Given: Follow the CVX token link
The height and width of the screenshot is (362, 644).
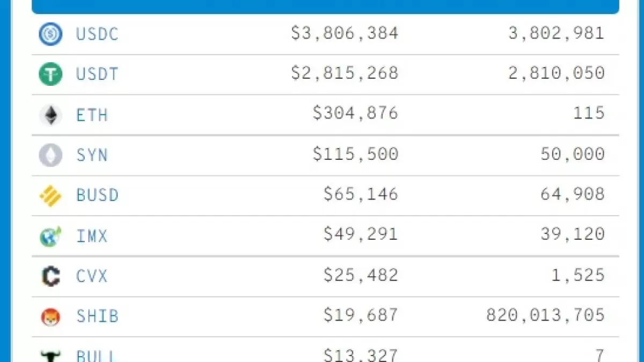Looking at the screenshot, I should pos(92,276).
